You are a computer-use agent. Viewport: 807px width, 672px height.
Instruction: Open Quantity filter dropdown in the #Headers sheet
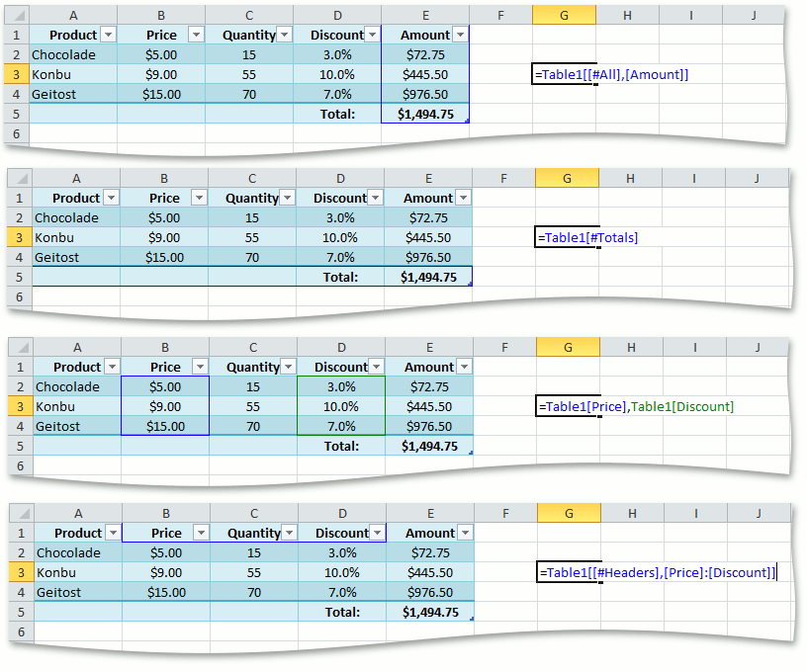click(x=289, y=534)
